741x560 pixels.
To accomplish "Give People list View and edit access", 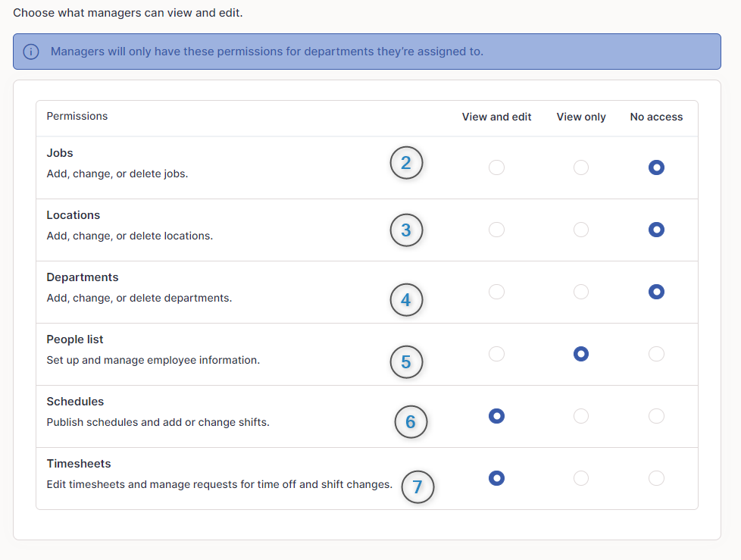I will (496, 354).
